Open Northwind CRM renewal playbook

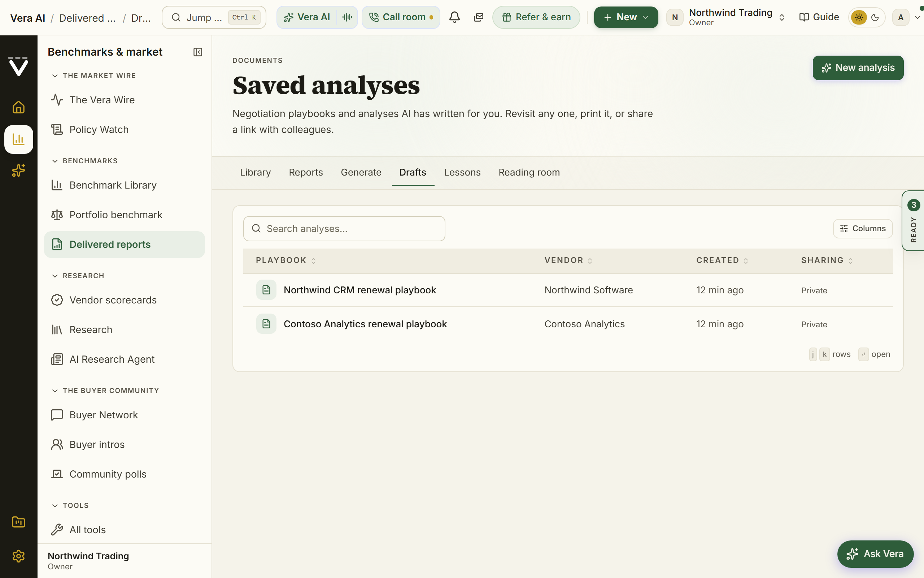pos(359,290)
